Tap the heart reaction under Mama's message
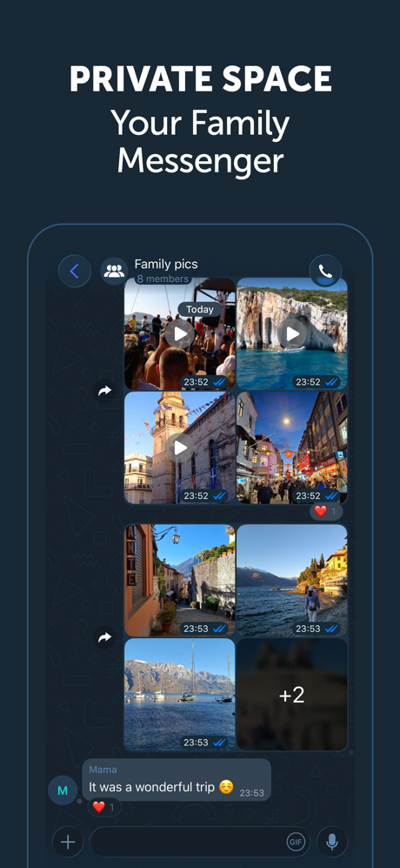400x868 pixels. coord(104,807)
